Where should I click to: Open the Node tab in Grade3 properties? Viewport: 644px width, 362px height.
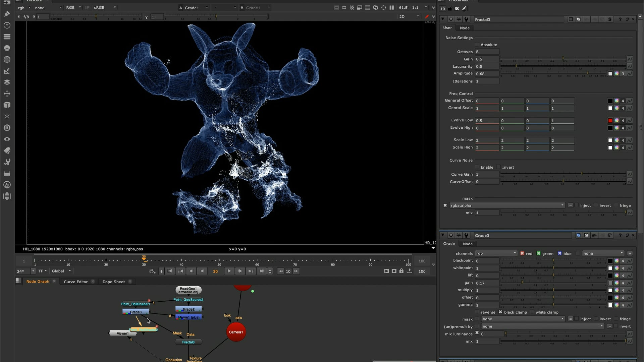(468, 244)
